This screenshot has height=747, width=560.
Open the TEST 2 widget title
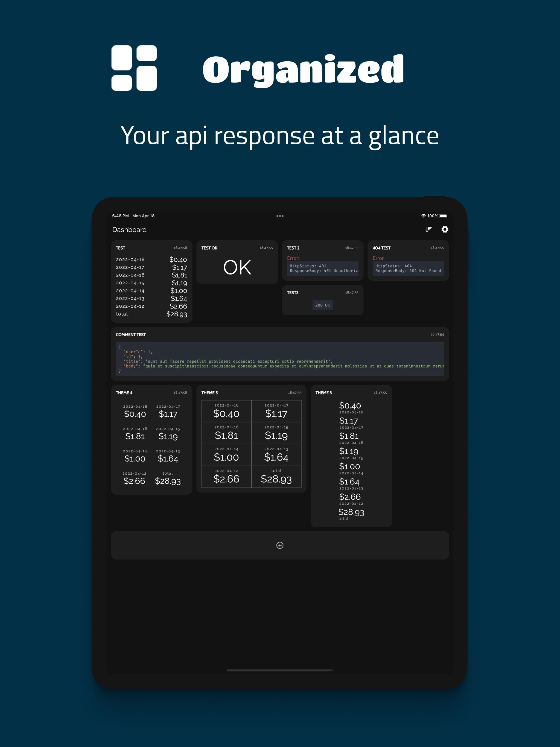(x=293, y=248)
